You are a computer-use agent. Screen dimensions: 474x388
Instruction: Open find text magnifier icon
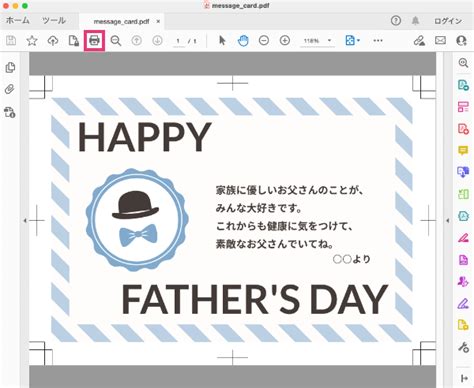(x=116, y=41)
